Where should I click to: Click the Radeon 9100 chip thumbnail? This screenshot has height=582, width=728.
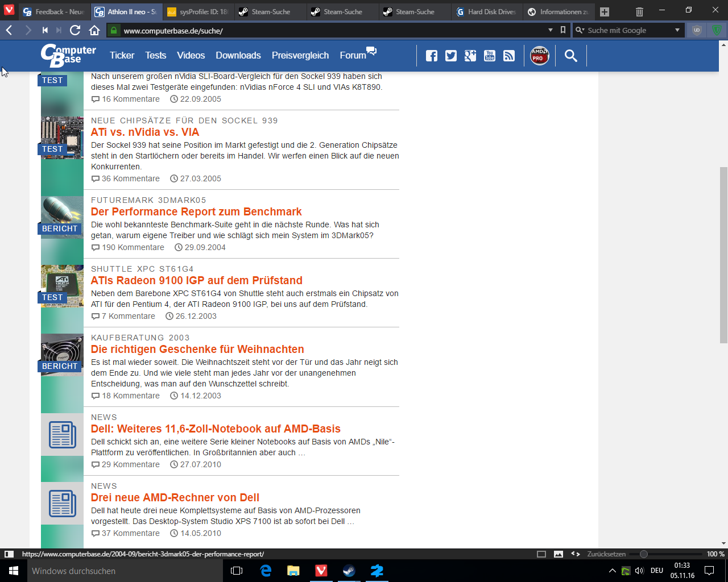tap(62, 286)
